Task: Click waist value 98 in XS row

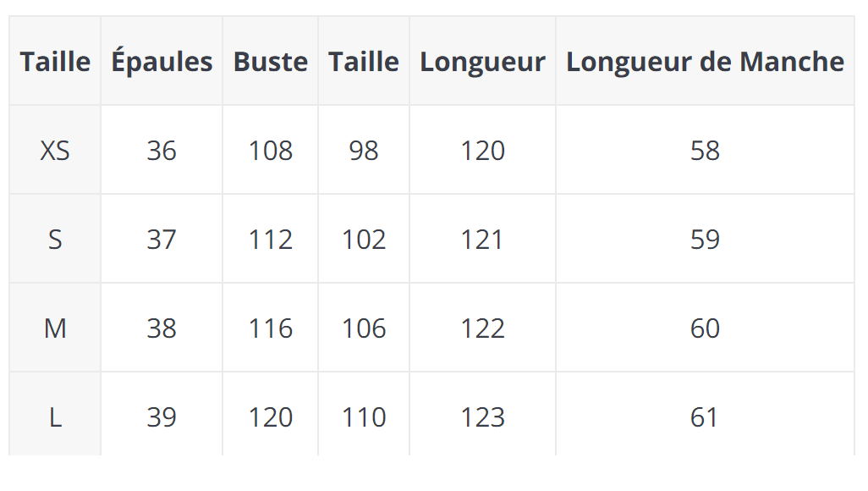Action: click(x=364, y=151)
